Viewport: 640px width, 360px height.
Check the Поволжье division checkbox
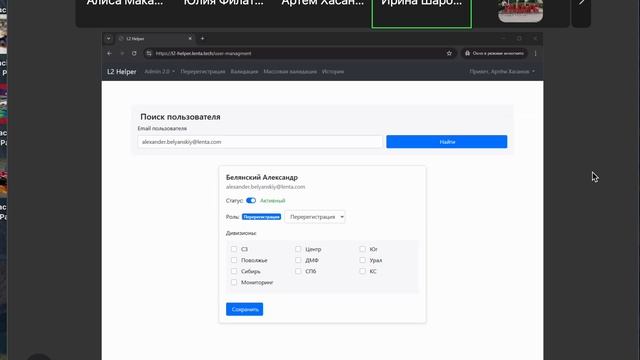[234, 260]
